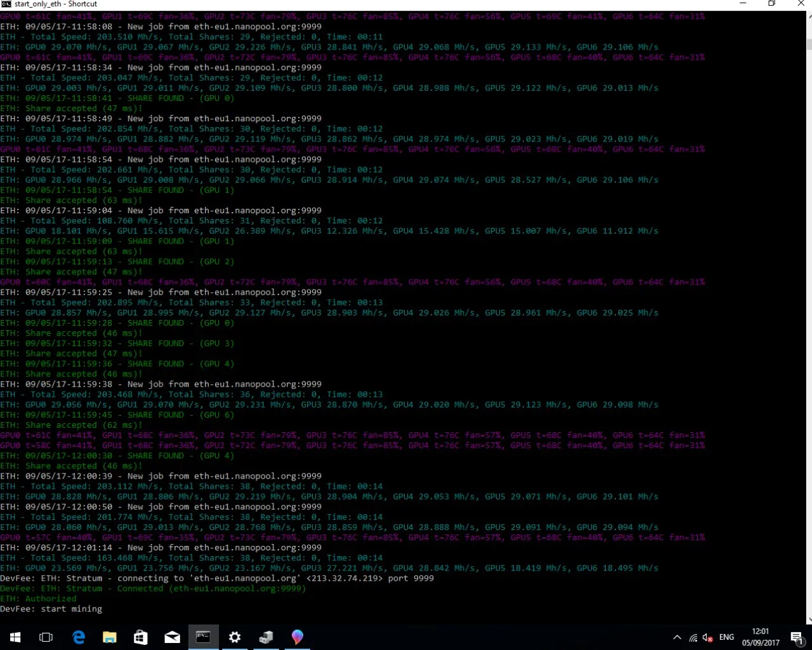
Task: Click the 'Share accepted (62 ms)!' line
Action: tap(71, 425)
